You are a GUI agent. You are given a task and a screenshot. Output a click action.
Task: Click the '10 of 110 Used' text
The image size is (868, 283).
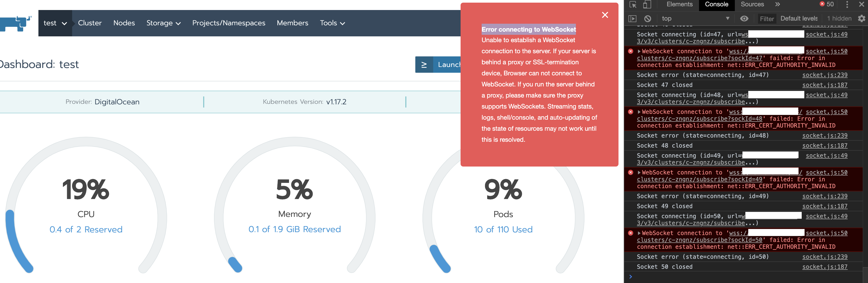(x=503, y=229)
